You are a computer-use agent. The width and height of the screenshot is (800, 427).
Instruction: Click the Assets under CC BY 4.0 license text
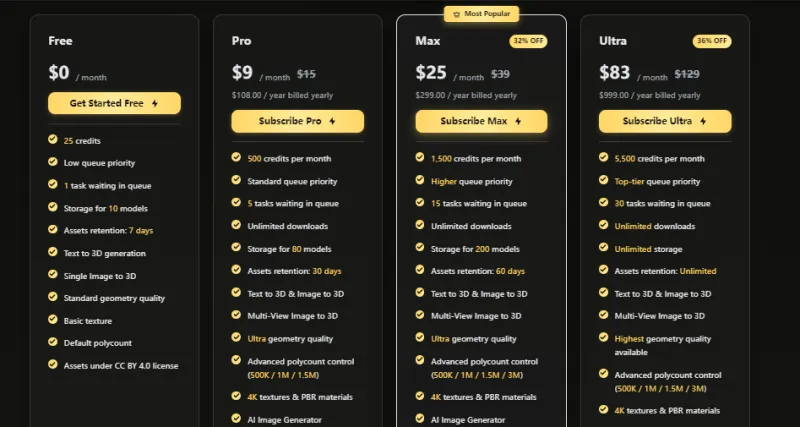pos(120,365)
